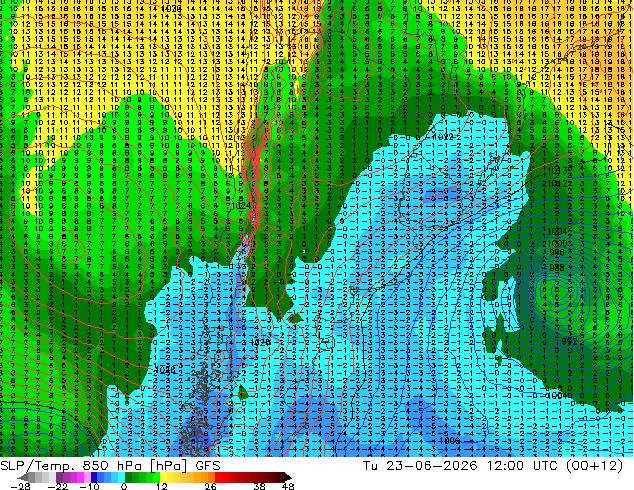Click the Tu 23-06-2026 12:00 UTC timestamp
The width and height of the screenshot is (634, 490).
493,466
